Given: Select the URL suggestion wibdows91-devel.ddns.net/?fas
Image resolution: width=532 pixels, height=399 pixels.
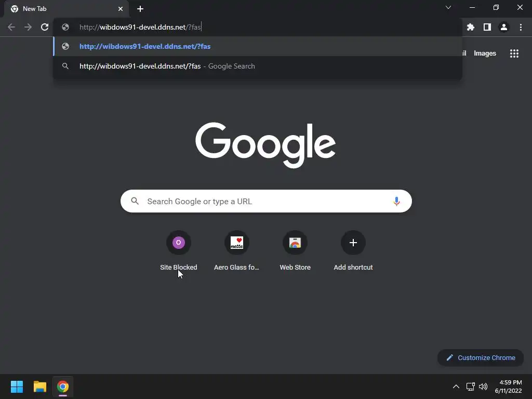Looking at the screenshot, I should (258, 46).
